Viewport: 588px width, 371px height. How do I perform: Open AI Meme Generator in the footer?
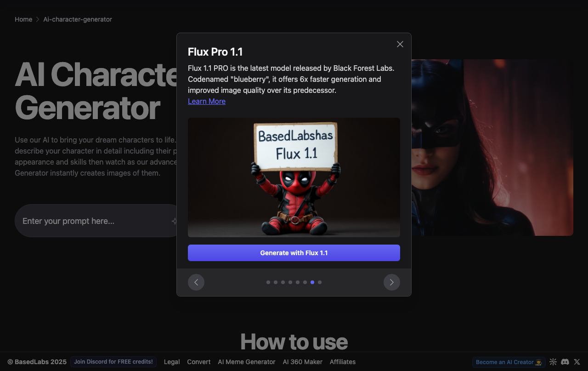point(247,362)
